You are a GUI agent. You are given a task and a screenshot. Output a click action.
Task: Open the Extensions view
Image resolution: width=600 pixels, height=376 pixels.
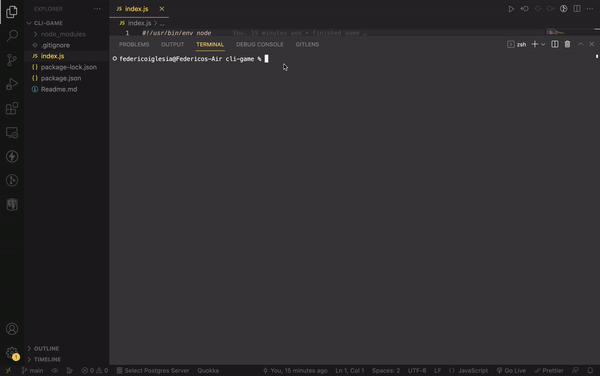12,108
